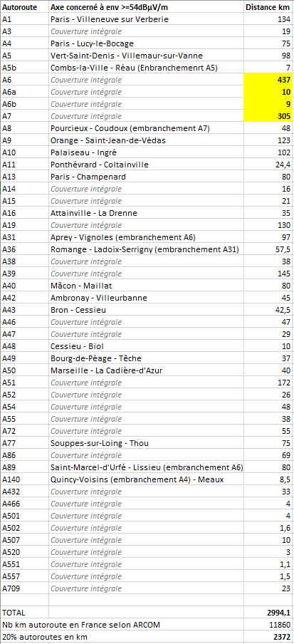Select the A709 row label cell

pyautogui.click(x=25, y=588)
